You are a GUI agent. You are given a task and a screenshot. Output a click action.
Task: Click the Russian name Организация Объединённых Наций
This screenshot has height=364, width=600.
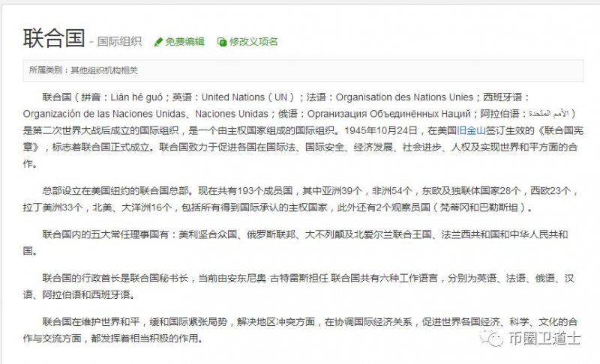pos(388,114)
